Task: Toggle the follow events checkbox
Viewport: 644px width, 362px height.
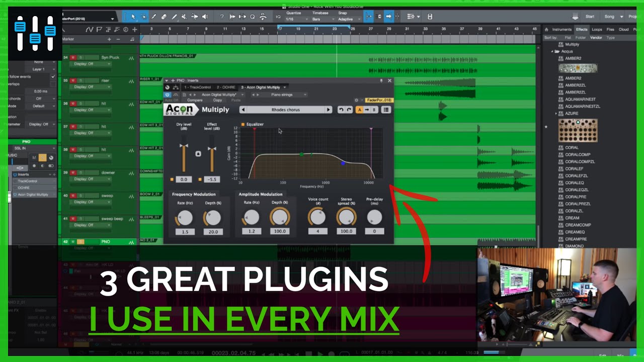Action: tap(53, 76)
